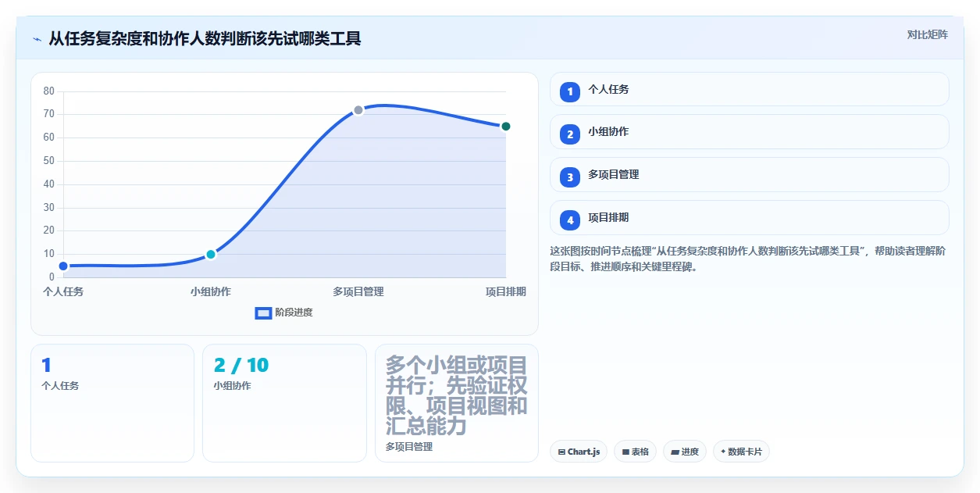Click the step 2 badge for 小组协作
This screenshot has width=980, height=493.
pos(570,134)
